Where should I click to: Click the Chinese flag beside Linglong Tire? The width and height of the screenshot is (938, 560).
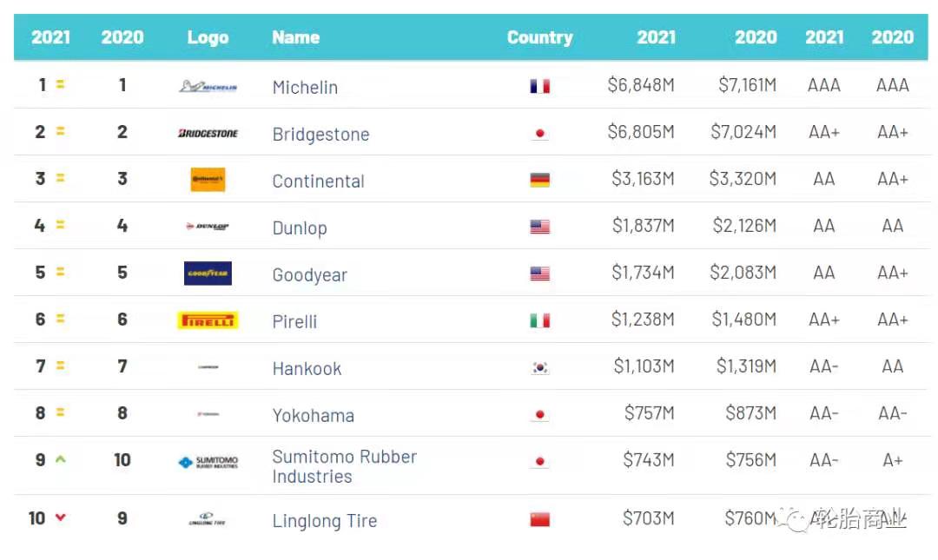[539, 519]
